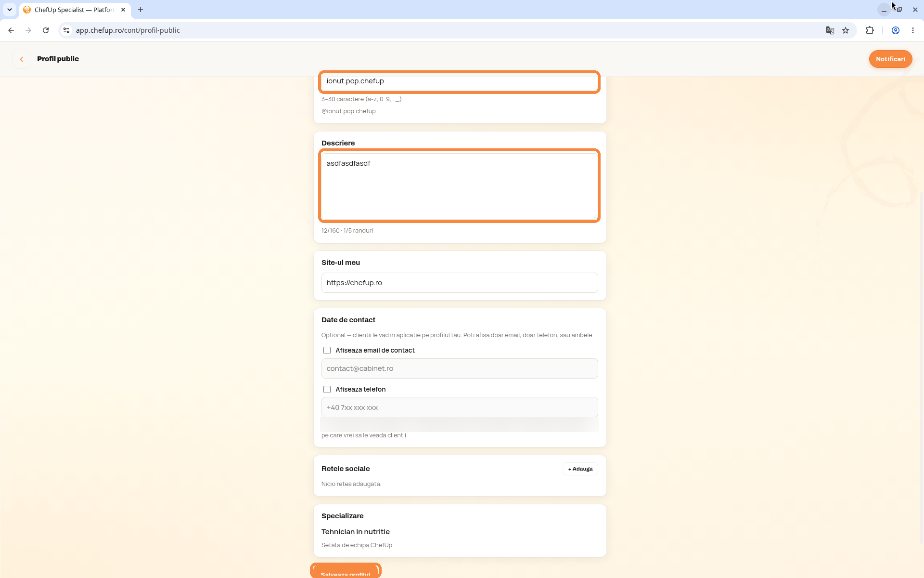This screenshot has width=924, height=578.
Task: Click the Profil public page title
Action: tap(58, 59)
